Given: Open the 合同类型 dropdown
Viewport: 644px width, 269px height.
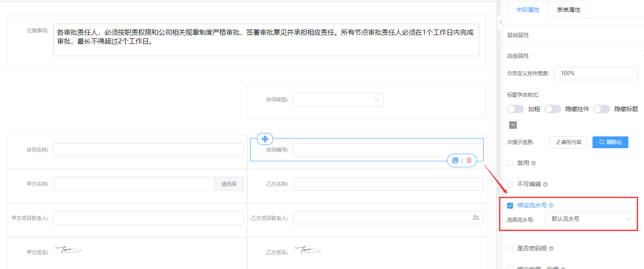Looking at the screenshot, I should click(338, 100).
